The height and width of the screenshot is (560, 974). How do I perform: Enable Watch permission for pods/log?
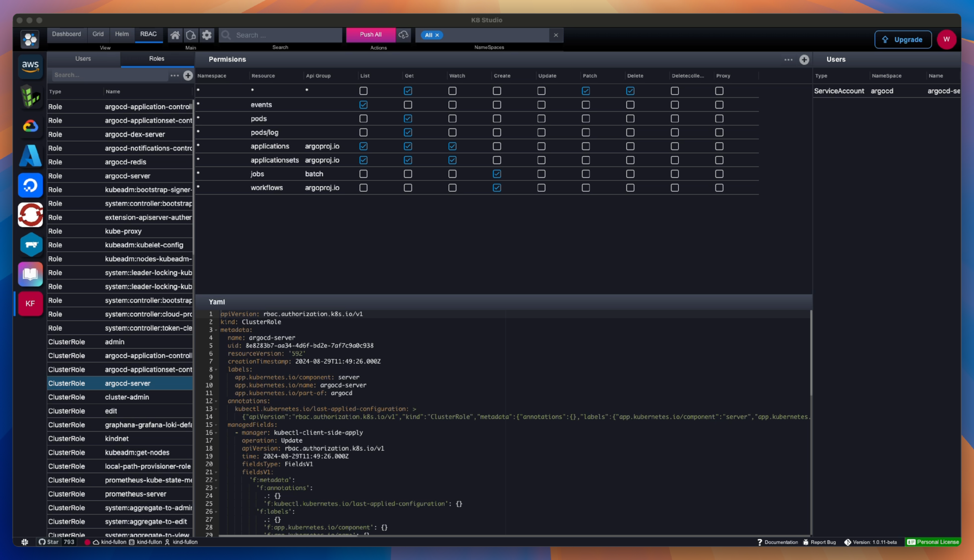click(452, 132)
